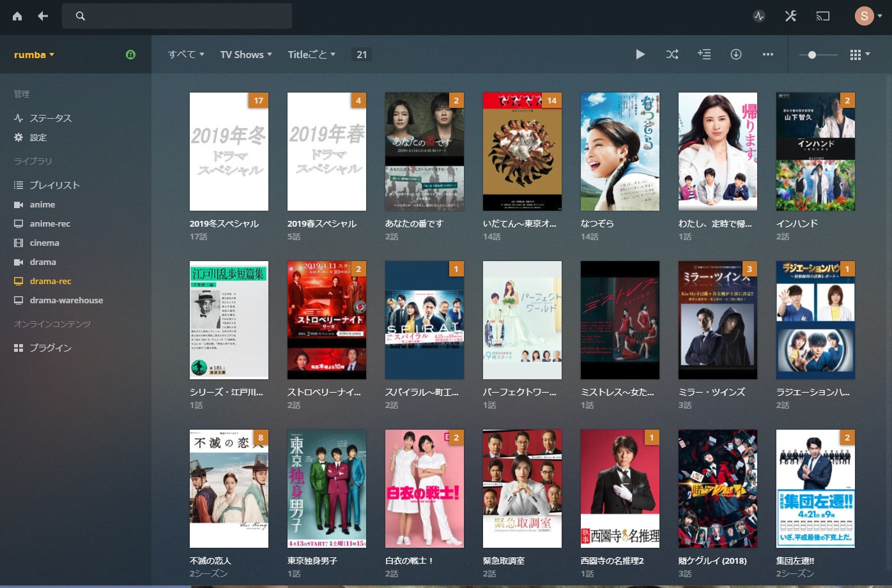Open シリーズ・江戸川 poster
Screen dimensions: 892x588
[x=229, y=320]
